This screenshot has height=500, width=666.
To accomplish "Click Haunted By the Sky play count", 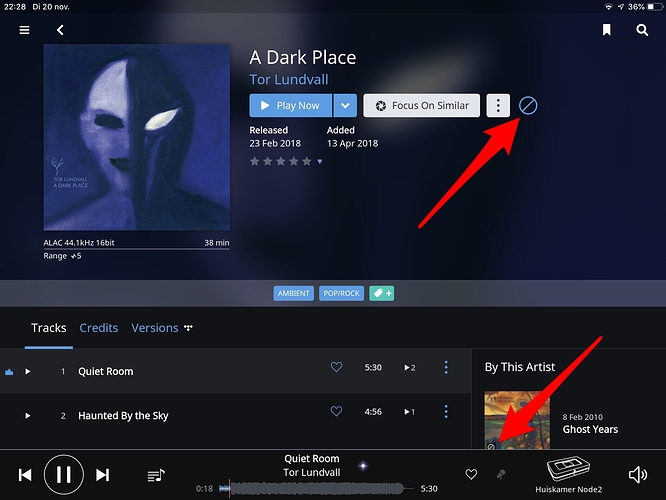I will pos(409,412).
